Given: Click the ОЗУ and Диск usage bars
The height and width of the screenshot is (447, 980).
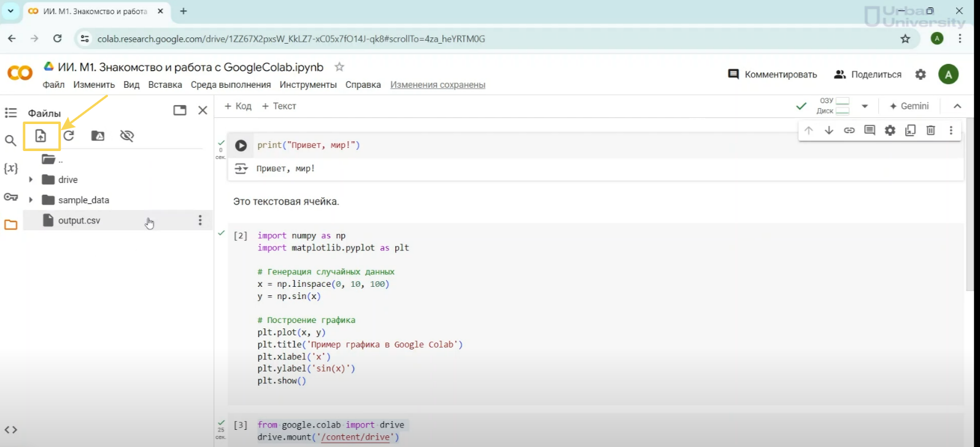Looking at the screenshot, I should (833, 106).
